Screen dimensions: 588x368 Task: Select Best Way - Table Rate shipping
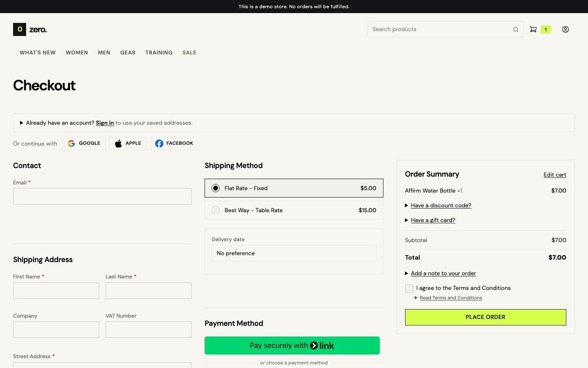294,210
